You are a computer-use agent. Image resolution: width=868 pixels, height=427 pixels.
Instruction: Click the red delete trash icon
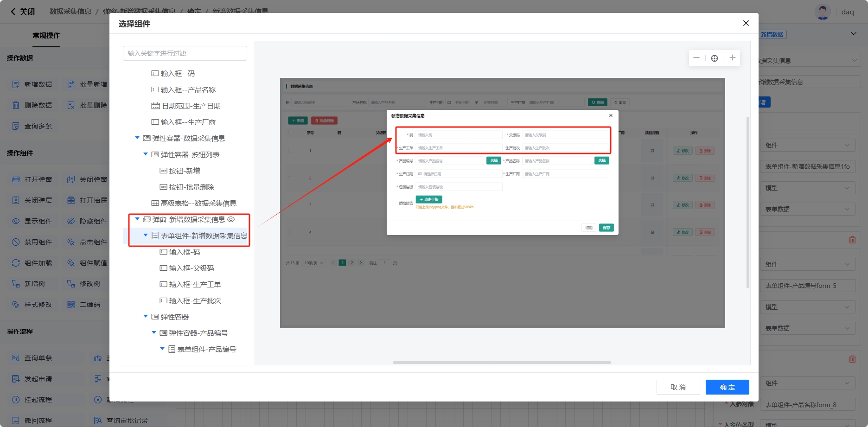852,240
